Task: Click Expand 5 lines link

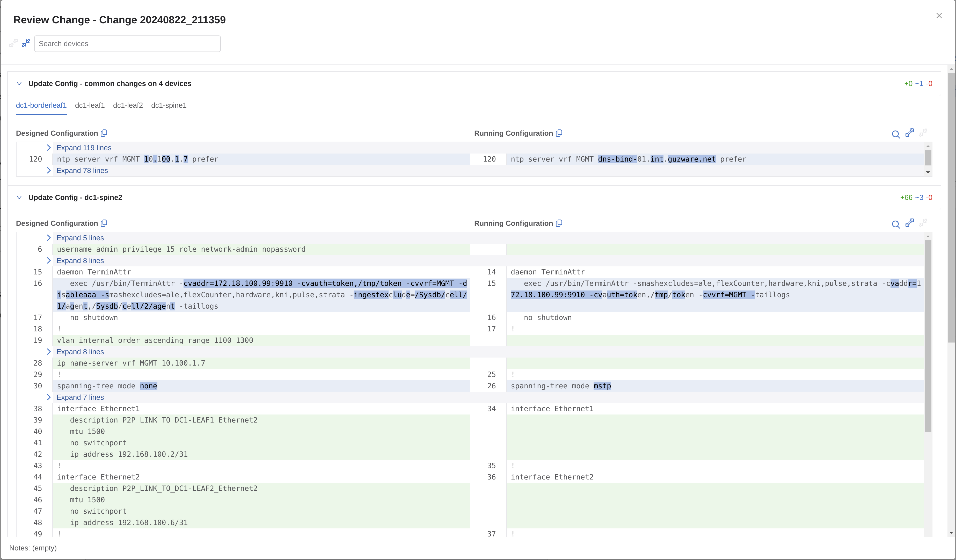Action: point(80,238)
